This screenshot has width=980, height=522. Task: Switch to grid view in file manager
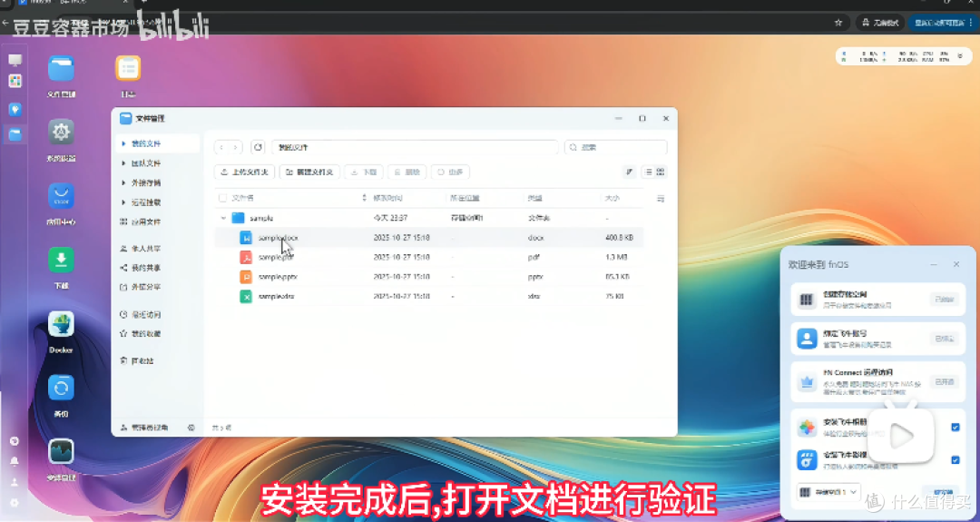(x=661, y=172)
